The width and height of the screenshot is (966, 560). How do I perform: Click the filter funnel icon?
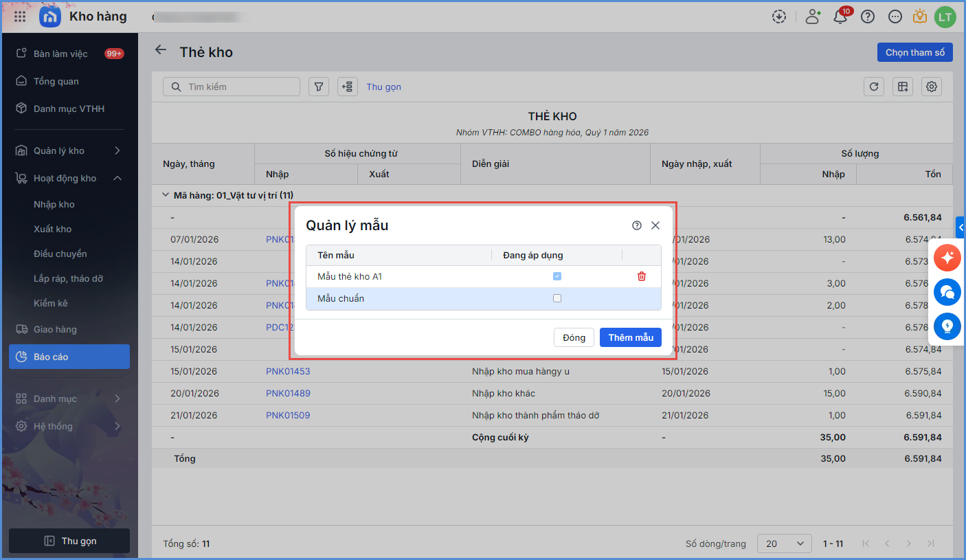(x=319, y=87)
